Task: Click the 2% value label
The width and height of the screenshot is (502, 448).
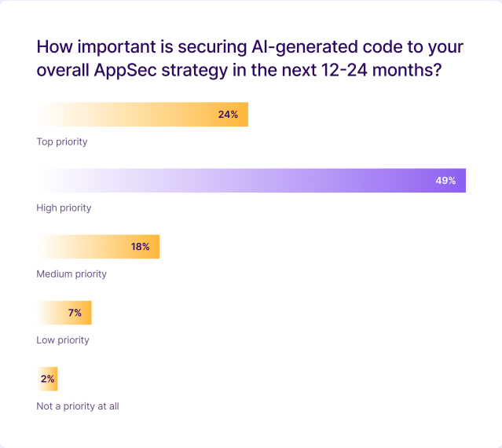Action: 48,379
